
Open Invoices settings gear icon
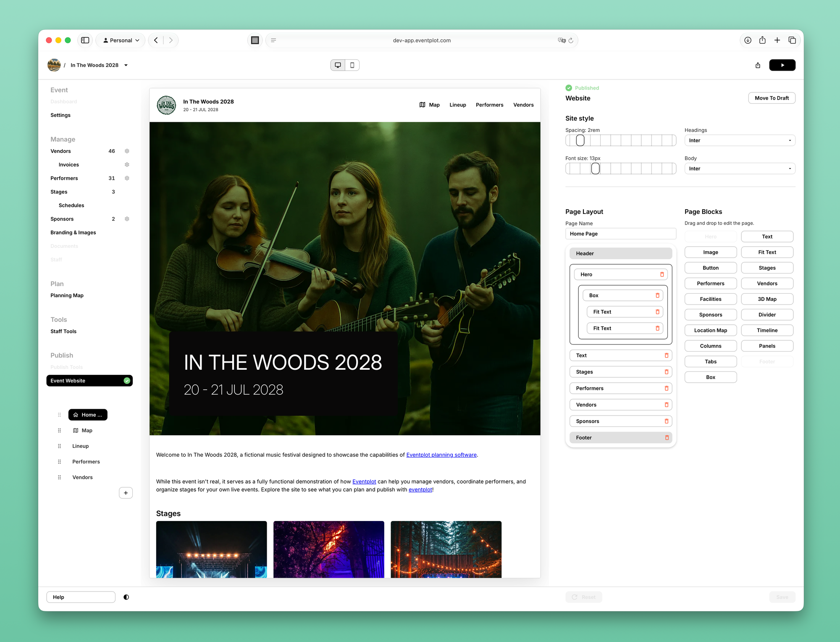[x=127, y=165]
